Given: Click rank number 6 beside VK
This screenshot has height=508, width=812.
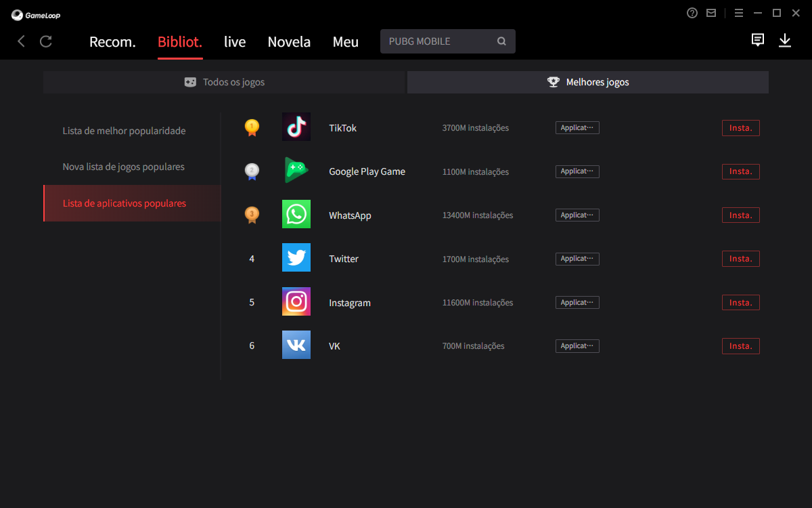Looking at the screenshot, I should point(252,345).
